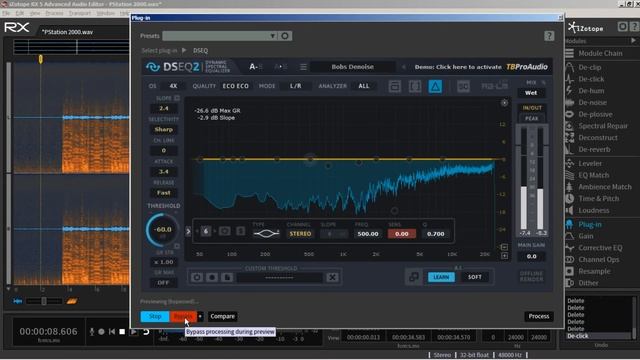Click the custom threshold record icon
Viewport: 640px width, 360px height.
(212, 278)
